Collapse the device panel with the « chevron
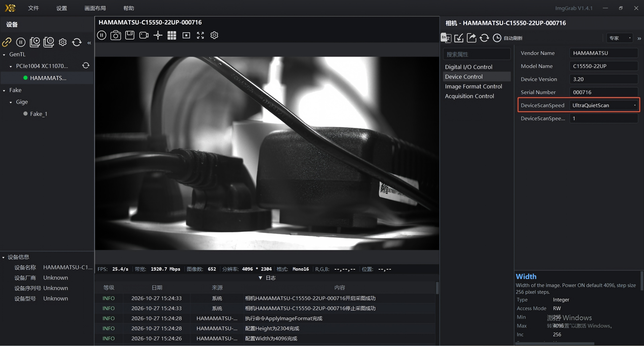644x346 pixels. point(89,43)
